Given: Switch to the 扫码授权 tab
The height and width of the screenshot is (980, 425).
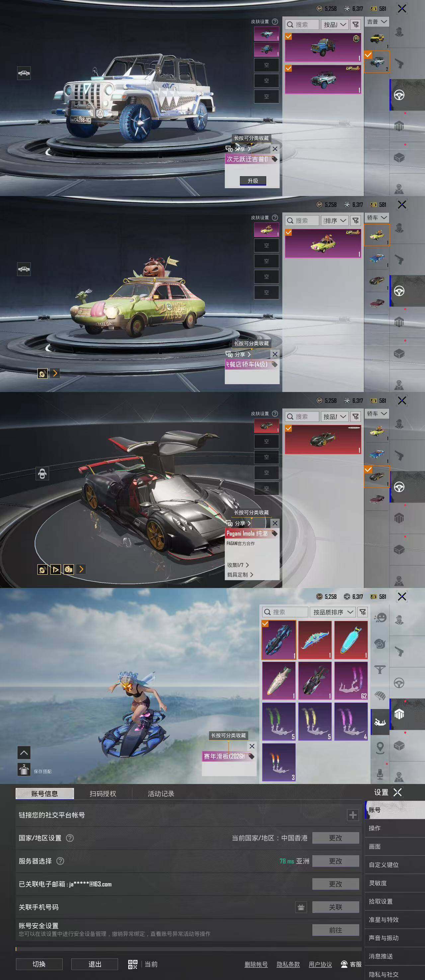Looking at the screenshot, I should 103,793.
